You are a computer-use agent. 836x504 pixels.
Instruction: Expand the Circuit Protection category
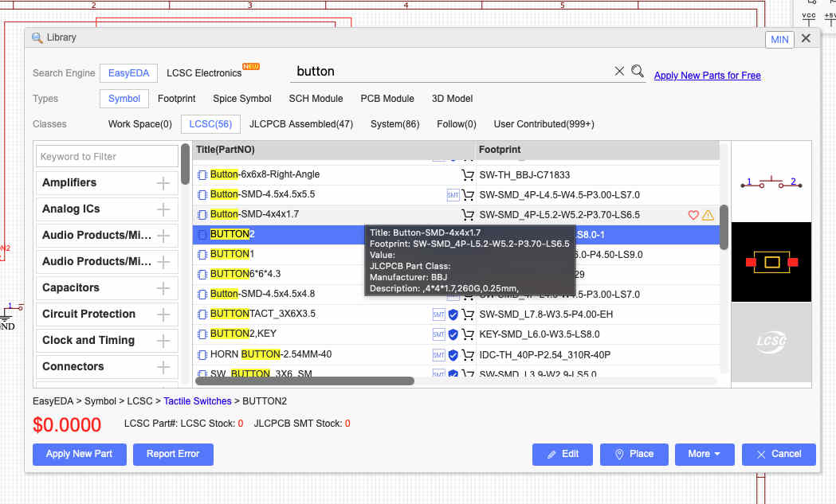pyautogui.click(x=163, y=315)
